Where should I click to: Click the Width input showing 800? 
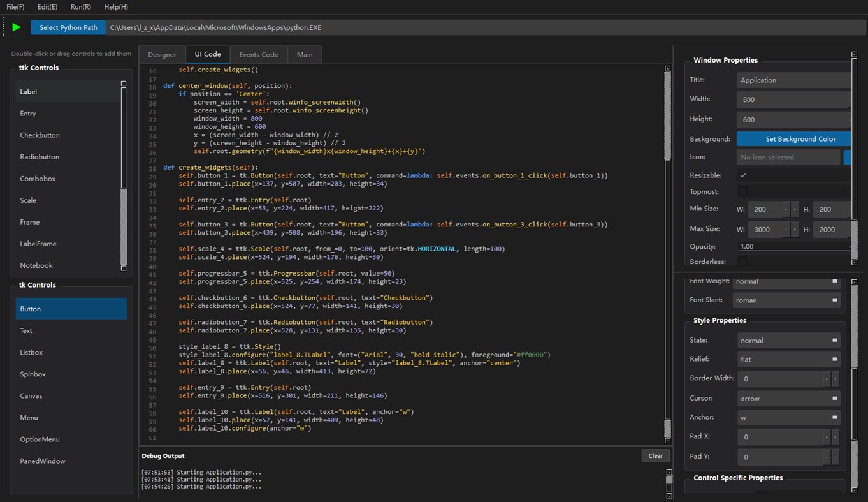pos(793,100)
